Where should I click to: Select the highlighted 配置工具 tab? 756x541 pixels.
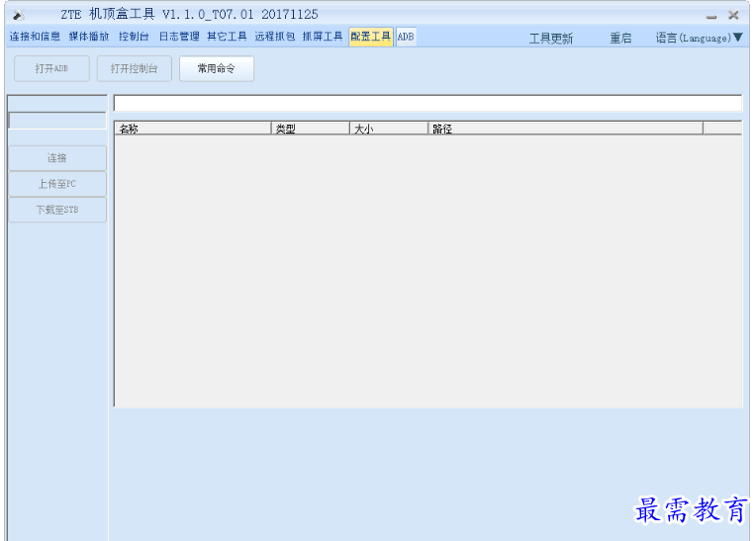pos(370,37)
